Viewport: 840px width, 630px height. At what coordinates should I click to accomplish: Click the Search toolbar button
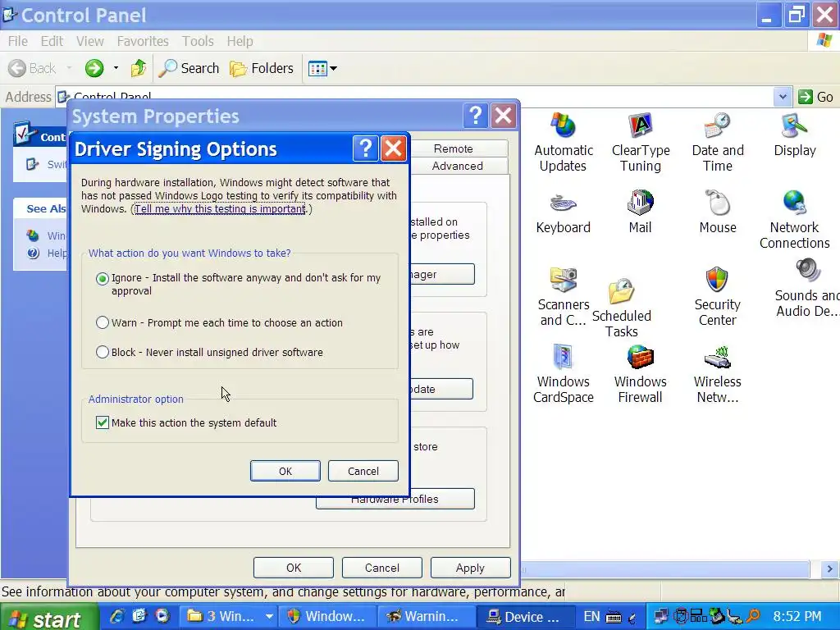coord(189,68)
